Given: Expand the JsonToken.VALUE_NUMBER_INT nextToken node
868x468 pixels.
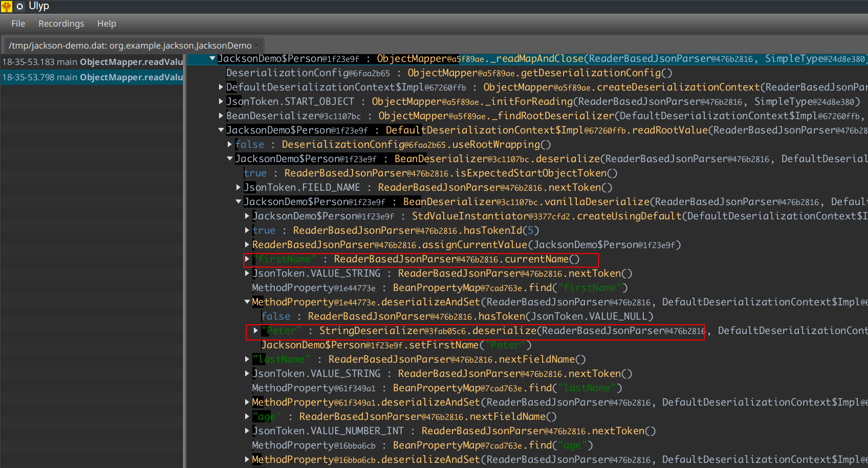Looking at the screenshot, I should [247, 431].
